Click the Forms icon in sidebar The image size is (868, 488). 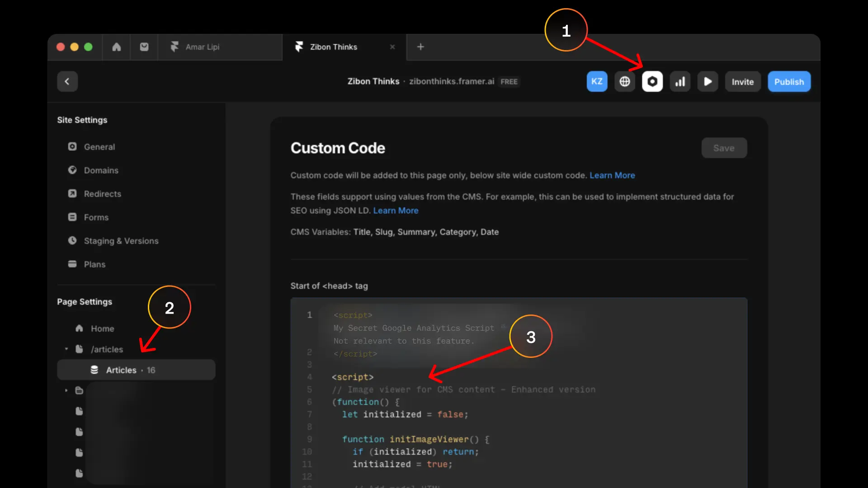72,217
